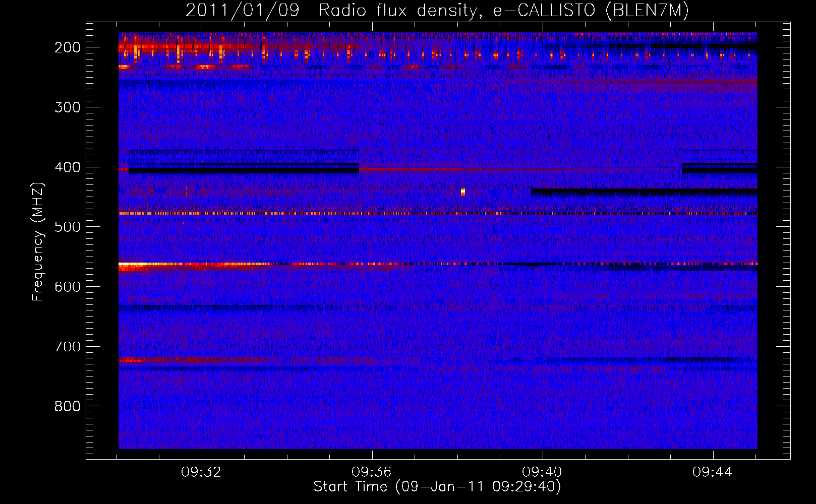Click the 'Start Time (09-Jan-11 09:29:40)' x-axis label
The width and height of the screenshot is (816, 504).
pos(437,487)
